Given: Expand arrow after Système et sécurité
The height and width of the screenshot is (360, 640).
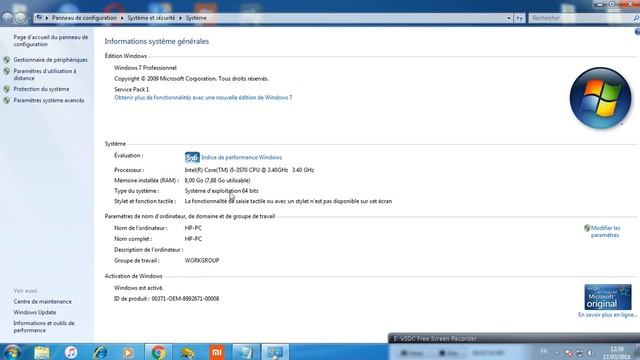Looking at the screenshot, I should [180, 18].
